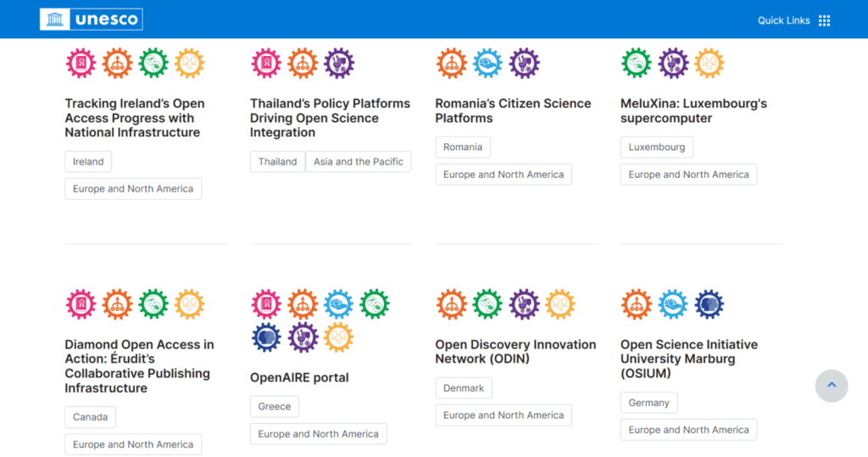Select the Asia and the Pacific tag
Image resolution: width=868 pixels, height=457 pixels.
pyautogui.click(x=359, y=162)
